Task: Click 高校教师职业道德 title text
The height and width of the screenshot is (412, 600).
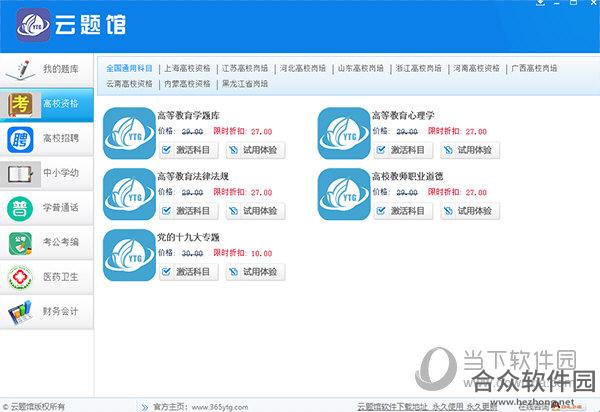Action: point(408,176)
